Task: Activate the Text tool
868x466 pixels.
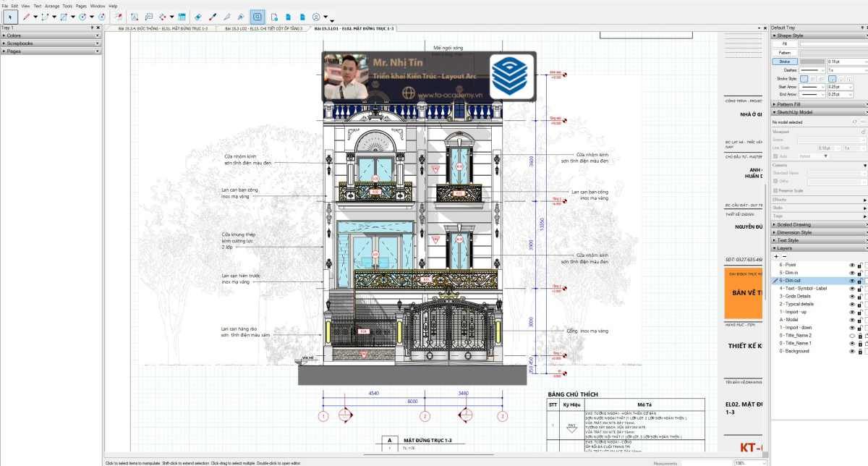Action: pos(135,16)
